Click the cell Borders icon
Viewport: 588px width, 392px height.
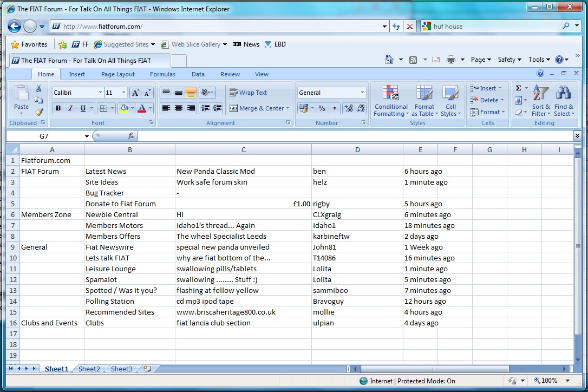click(103, 108)
